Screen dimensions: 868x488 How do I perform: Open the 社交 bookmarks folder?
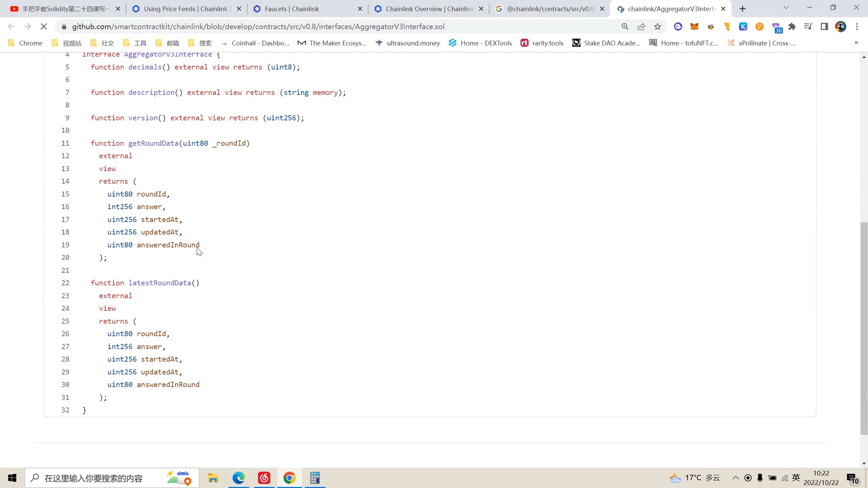102,43
